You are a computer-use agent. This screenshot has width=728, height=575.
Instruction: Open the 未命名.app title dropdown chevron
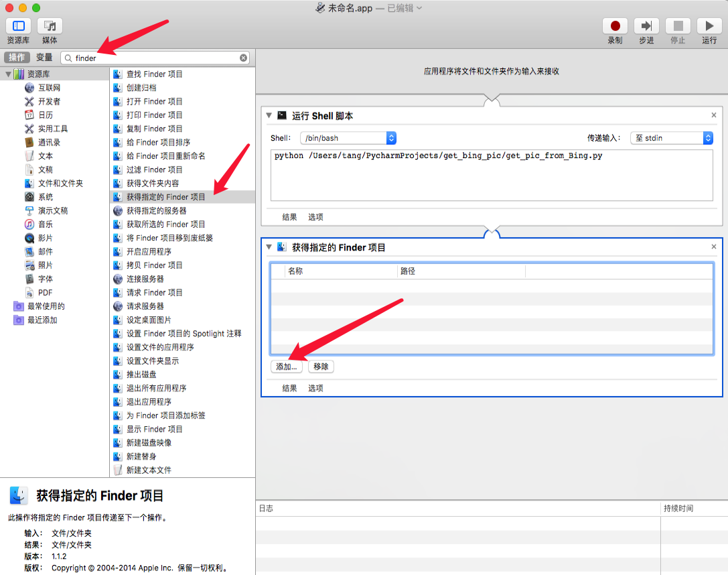pos(419,8)
